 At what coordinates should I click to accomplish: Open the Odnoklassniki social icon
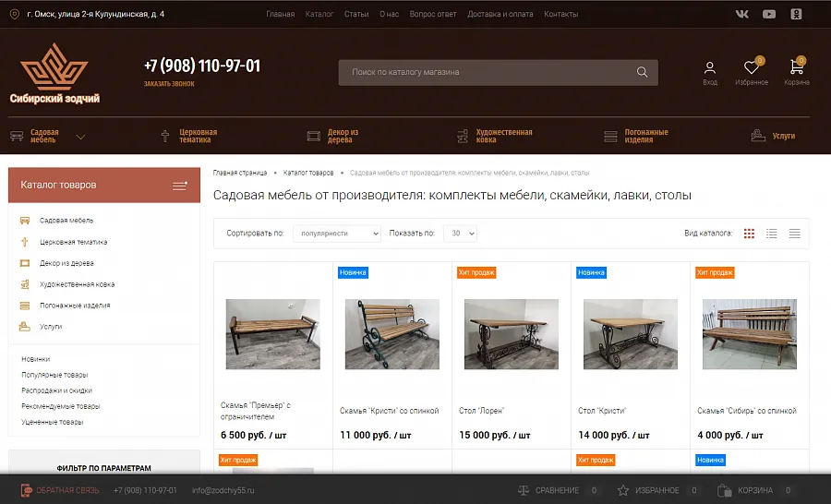pyautogui.click(x=796, y=15)
